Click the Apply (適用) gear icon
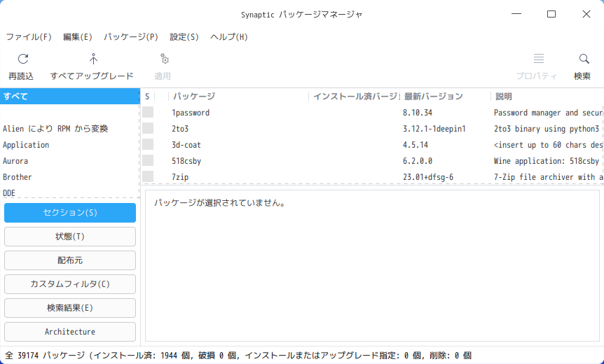 [165, 59]
